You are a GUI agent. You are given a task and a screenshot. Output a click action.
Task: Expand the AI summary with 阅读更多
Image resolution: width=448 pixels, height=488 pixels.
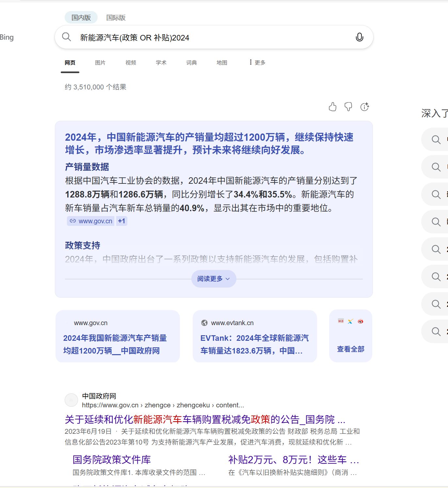pos(214,279)
